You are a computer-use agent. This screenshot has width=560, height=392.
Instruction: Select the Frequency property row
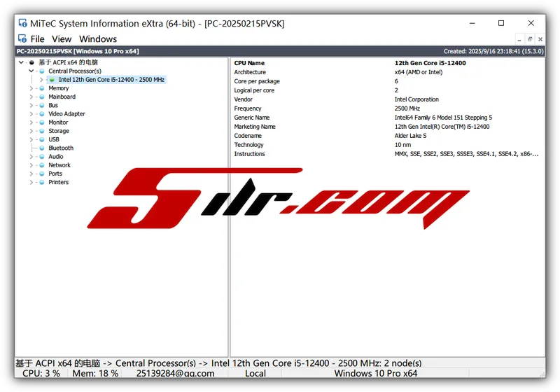388,108
